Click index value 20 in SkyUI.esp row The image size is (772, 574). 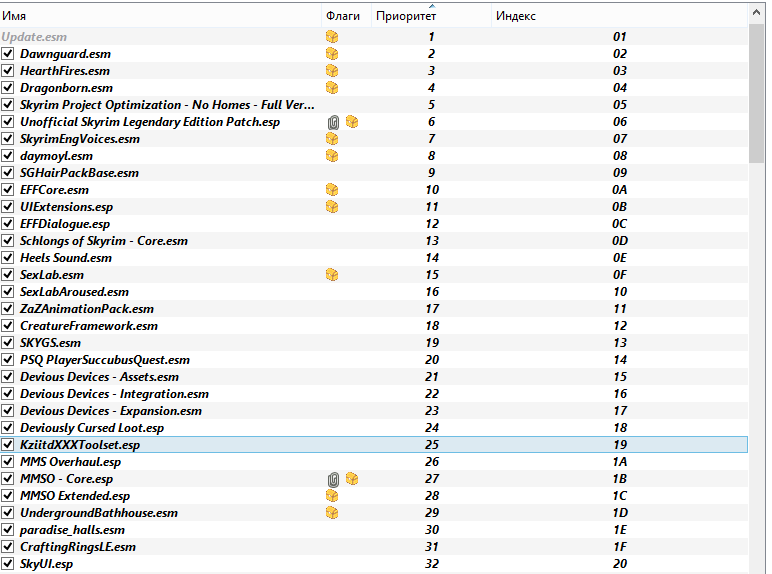pos(620,564)
